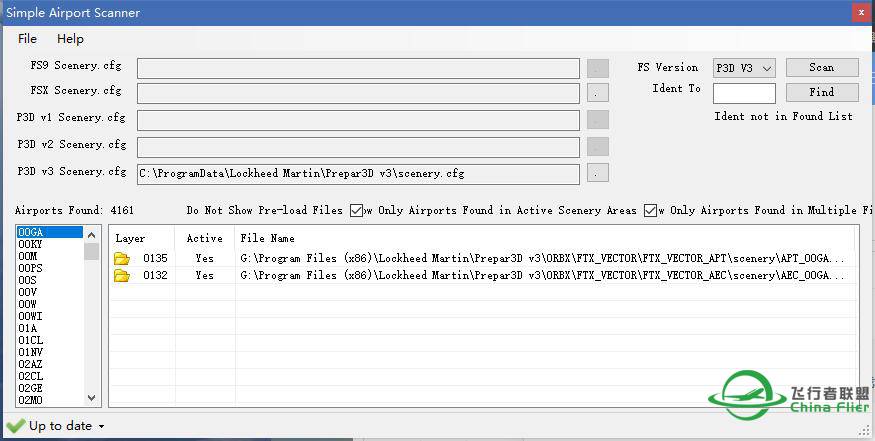Select airport 02AZ in the list
875x441 pixels.
50,365
